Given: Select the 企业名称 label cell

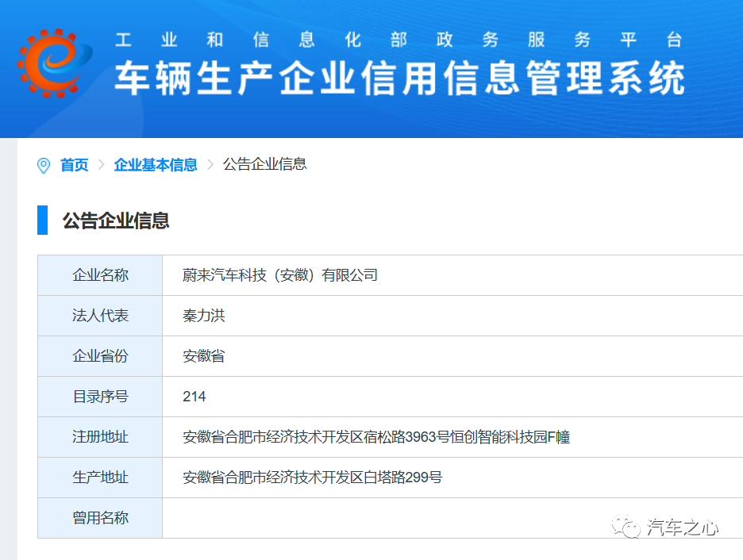Looking at the screenshot, I should click(100, 275).
